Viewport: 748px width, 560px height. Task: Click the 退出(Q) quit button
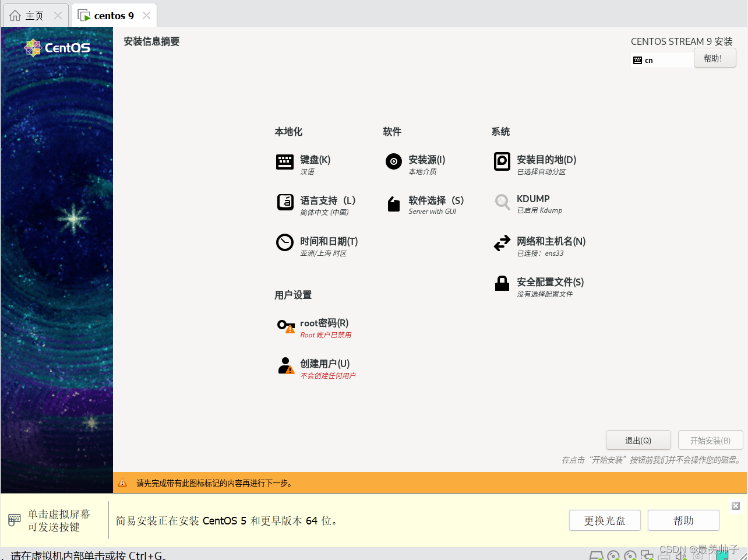click(638, 441)
